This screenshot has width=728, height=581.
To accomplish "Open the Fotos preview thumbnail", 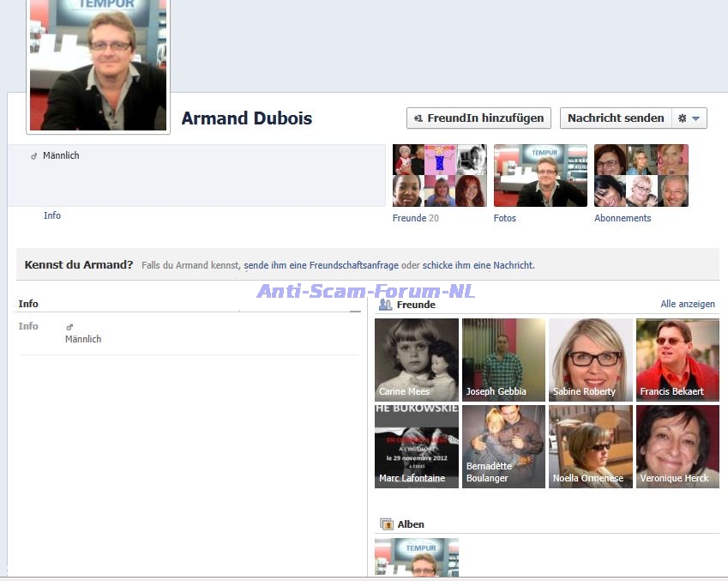I will click(540, 176).
